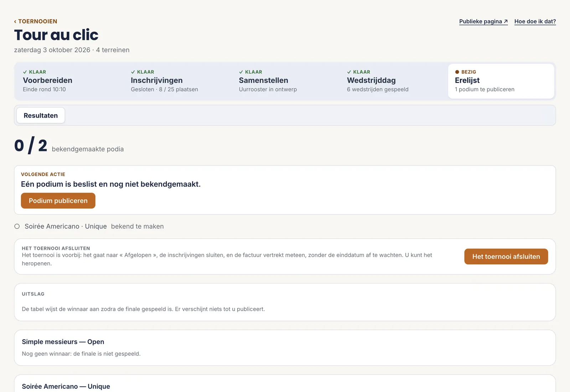Click the 'Einde rond 10:10' text
This screenshot has height=392, width=570.
coord(44,89)
